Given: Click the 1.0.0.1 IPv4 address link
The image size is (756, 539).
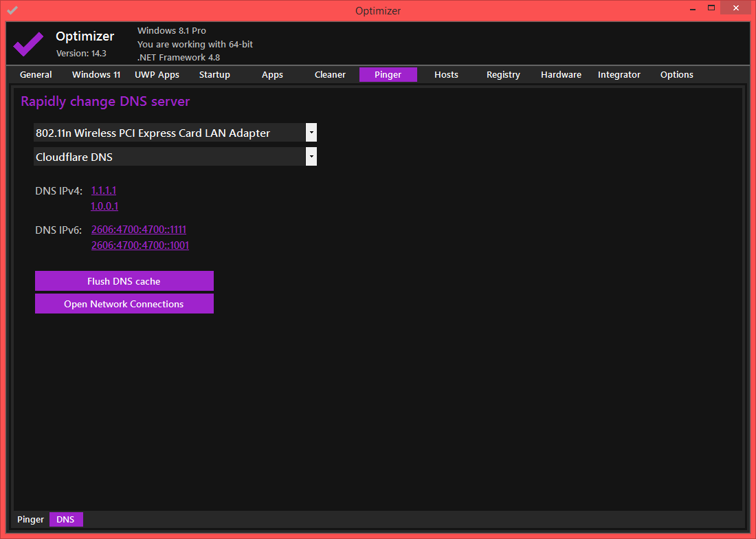Looking at the screenshot, I should tap(104, 206).
